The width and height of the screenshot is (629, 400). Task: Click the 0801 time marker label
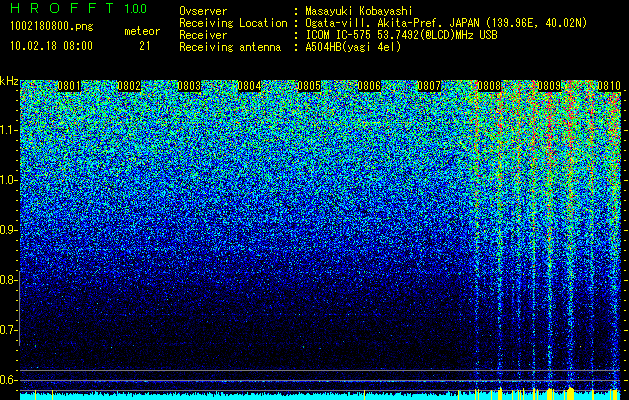tap(69, 86)
